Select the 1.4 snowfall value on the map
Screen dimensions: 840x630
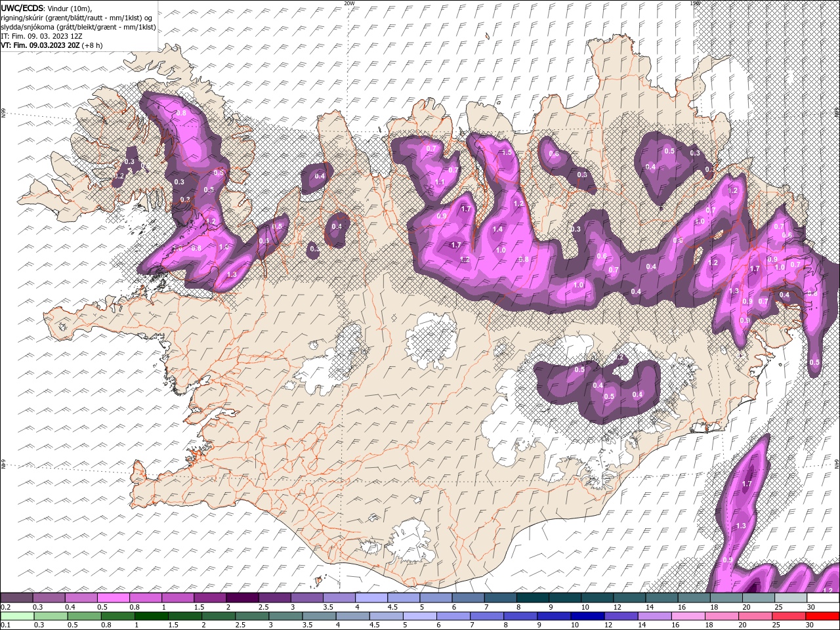(x=497, y=230)
